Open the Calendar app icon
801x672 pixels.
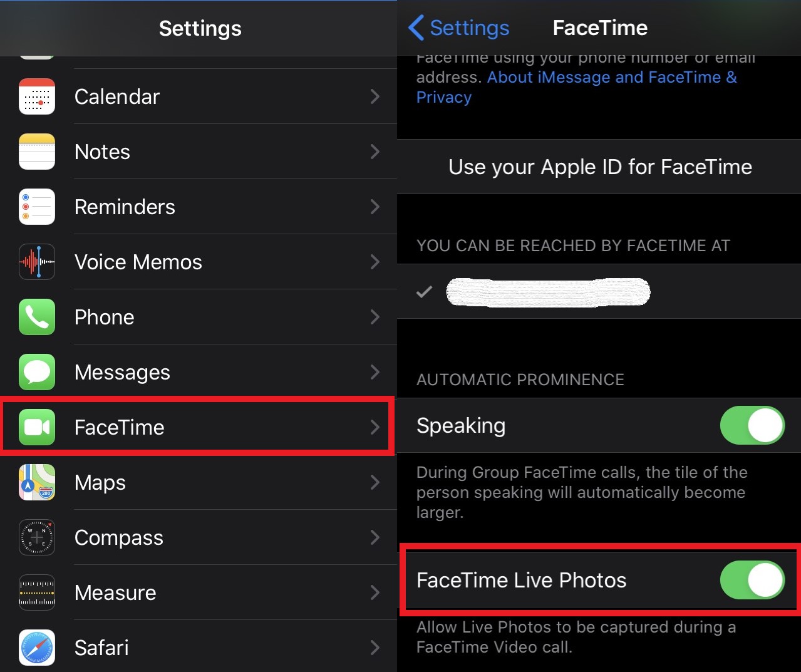[x=37, y=96]
